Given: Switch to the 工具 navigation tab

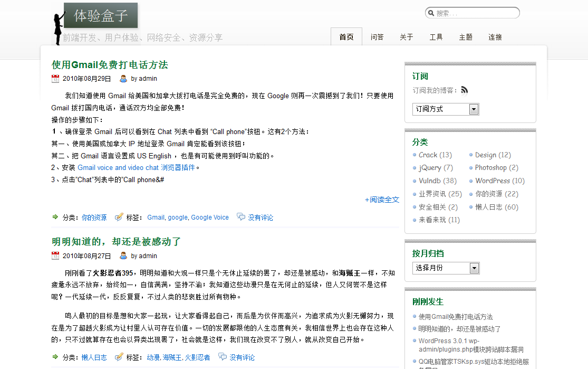Looking at the screenshot, I should (436, 37).
